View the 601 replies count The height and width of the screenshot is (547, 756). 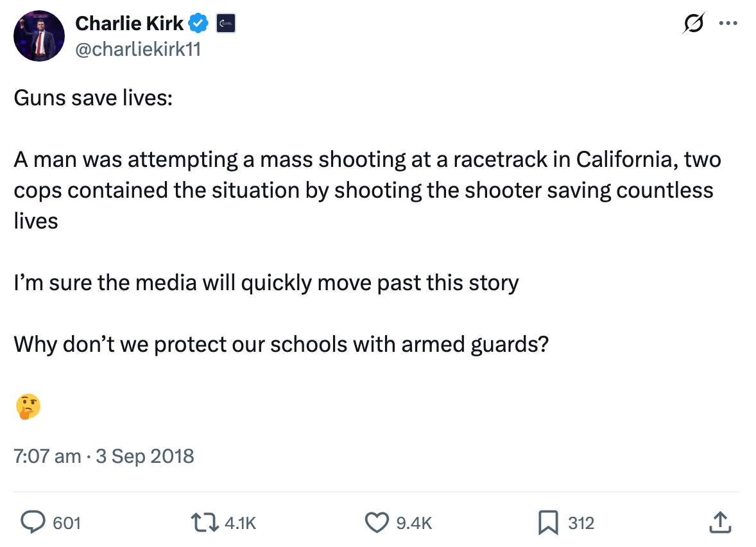64,523
